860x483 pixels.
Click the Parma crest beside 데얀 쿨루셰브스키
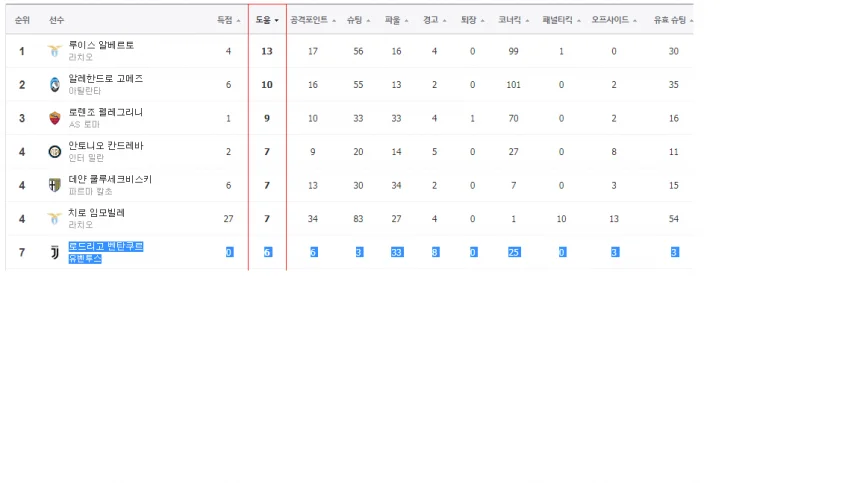(x=54, y=185)
